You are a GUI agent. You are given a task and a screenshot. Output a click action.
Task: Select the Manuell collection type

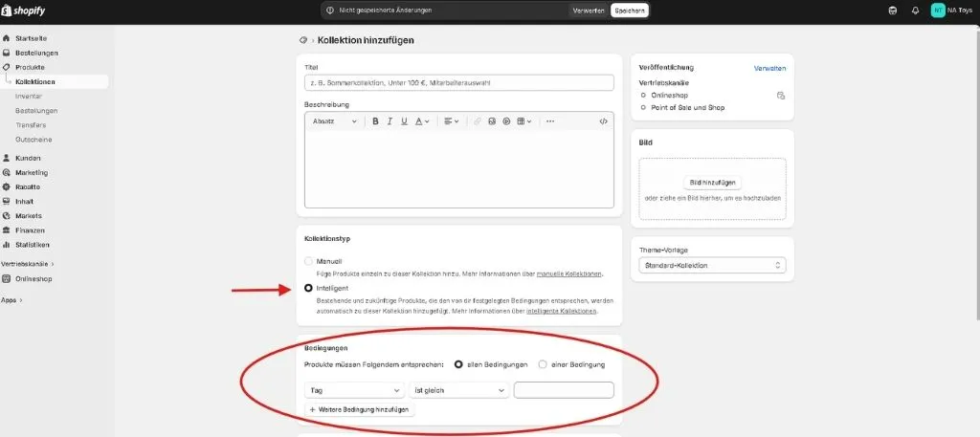click(308, 262)
